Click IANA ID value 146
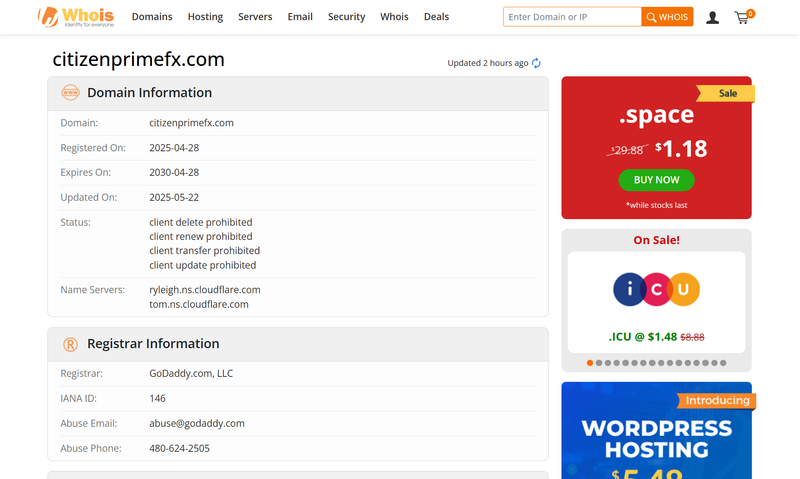 click(x=157, y=398)
